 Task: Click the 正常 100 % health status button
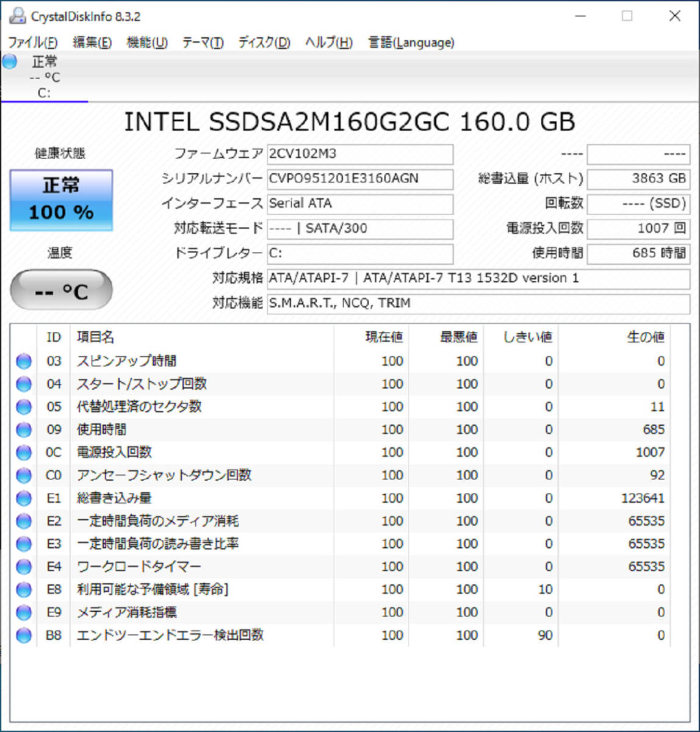(x=61, y=200)
